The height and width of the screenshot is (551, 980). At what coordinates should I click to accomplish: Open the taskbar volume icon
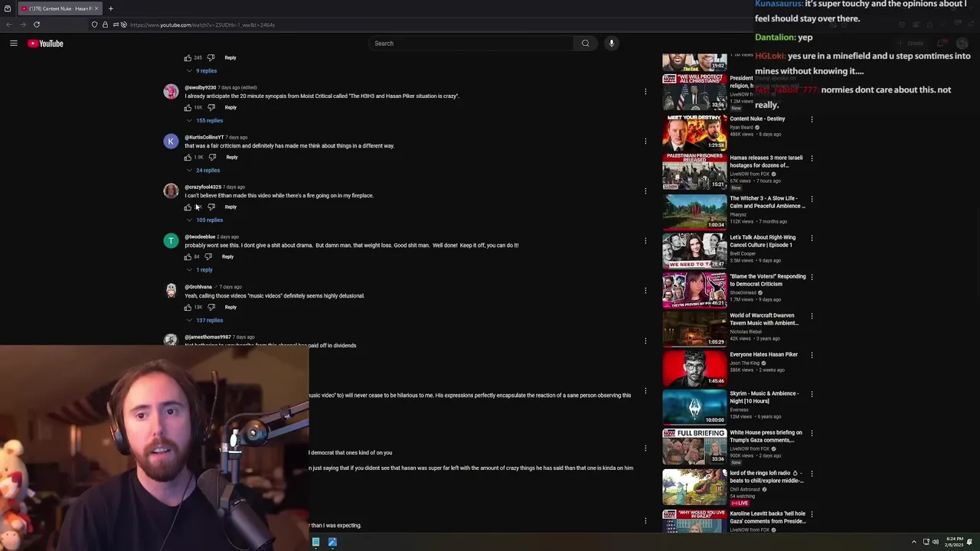936,542
